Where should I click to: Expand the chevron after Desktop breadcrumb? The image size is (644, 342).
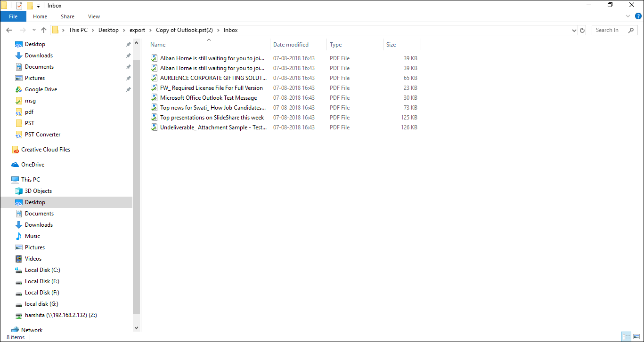(x=124, y=30)
